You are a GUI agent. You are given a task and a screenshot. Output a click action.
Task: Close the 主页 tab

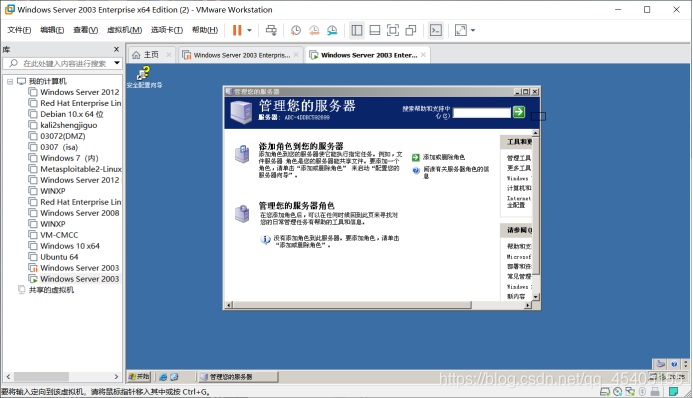(168, 55)
